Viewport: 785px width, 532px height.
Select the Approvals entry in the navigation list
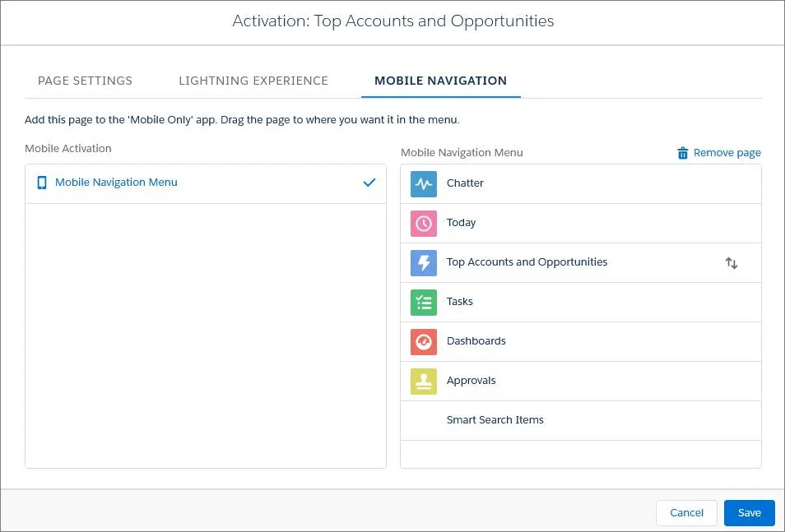(x=471, y=380)
